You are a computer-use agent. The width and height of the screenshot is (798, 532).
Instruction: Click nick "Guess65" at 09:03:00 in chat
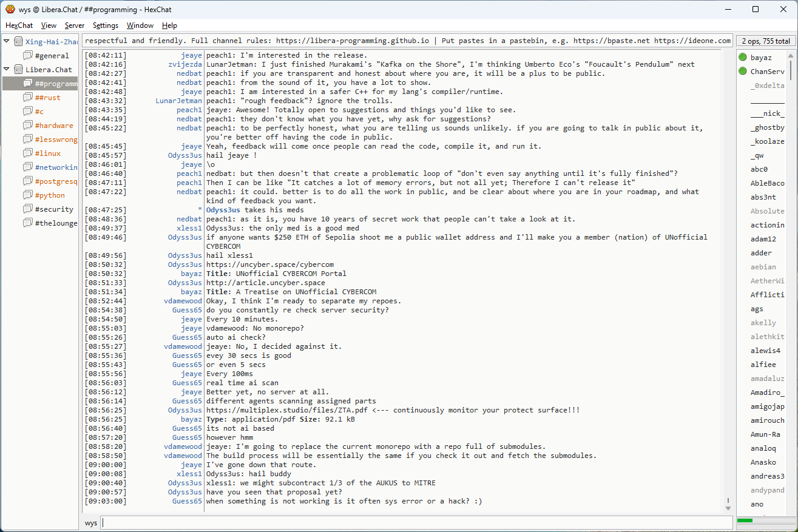coord(187,501)
